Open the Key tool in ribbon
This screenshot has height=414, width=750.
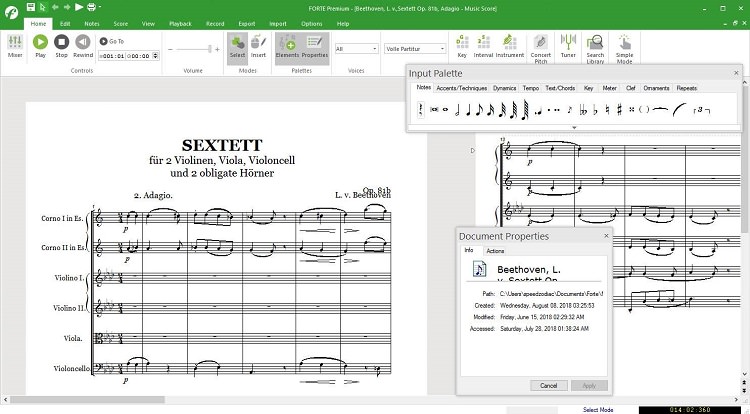pyautogui.click(x=462, y=46)
